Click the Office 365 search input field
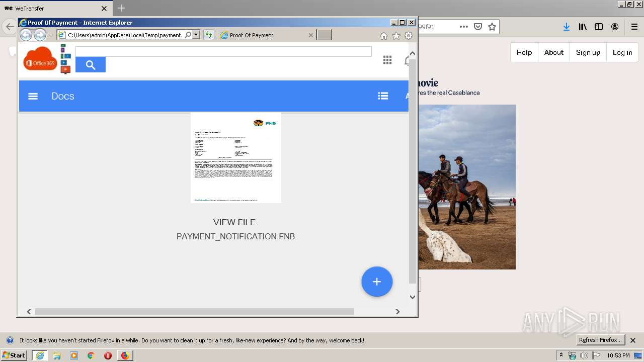 [x=223, y=51]
